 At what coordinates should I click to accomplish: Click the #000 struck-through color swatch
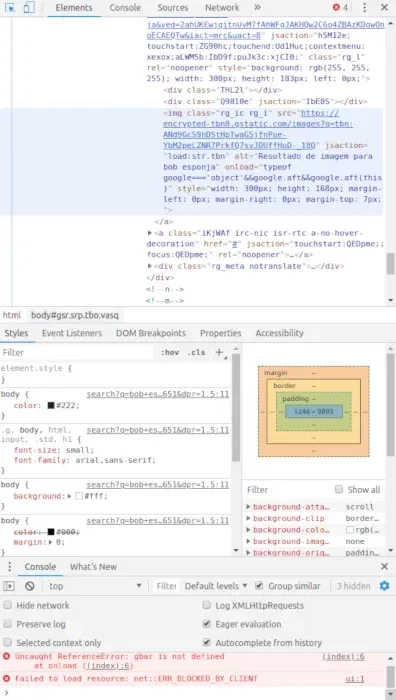click(x=51, y=532)
